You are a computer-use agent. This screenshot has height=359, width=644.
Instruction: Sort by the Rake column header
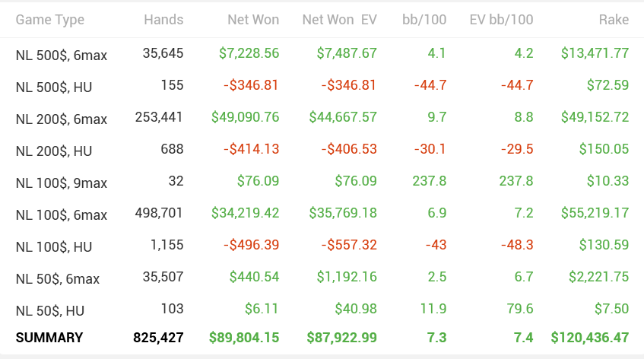click(x=613, y=20)
